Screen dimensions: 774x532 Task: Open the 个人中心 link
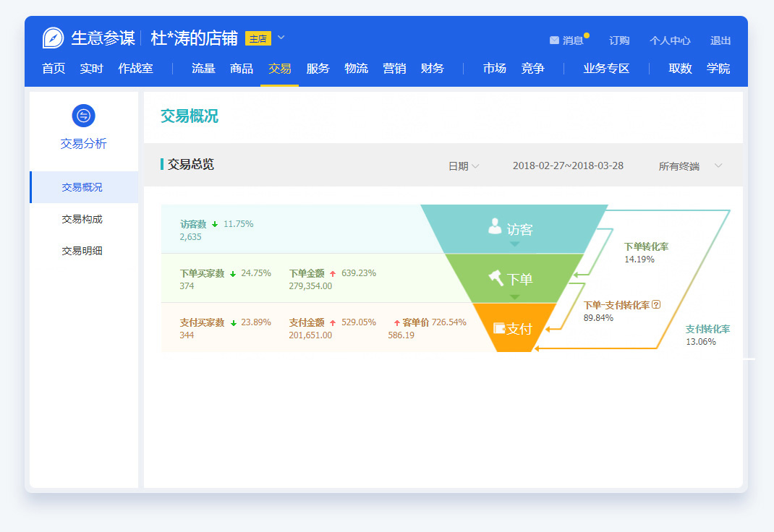point(670,40)
